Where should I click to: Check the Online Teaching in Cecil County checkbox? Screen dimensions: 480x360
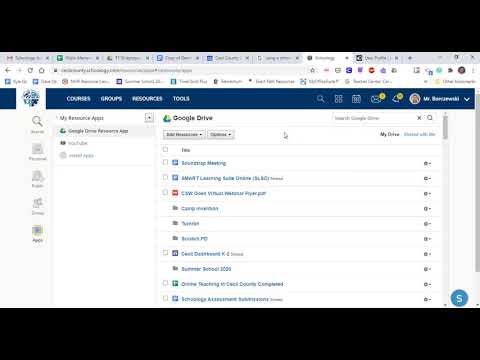point(165,283)
